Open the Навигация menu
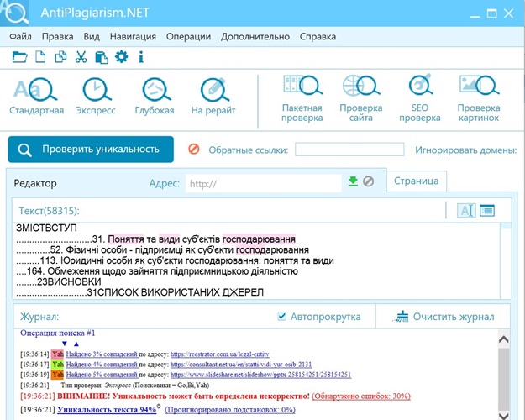 (x=133, y=36)
